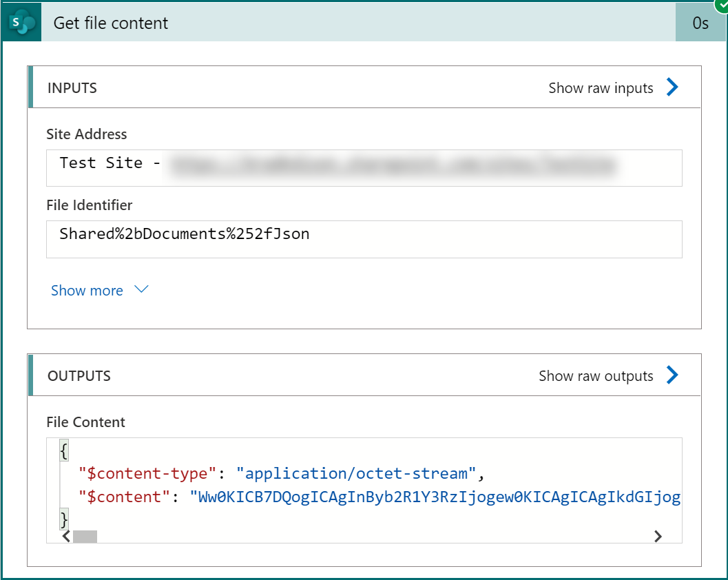Viewport: 728px width, 580px height.
Task: Click the 0s duration badge
Action: pos(700,23)
